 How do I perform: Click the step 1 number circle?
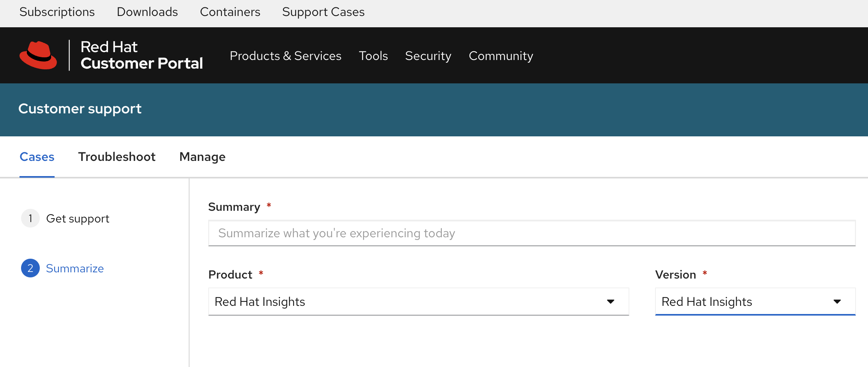click(x=30, y=219)
